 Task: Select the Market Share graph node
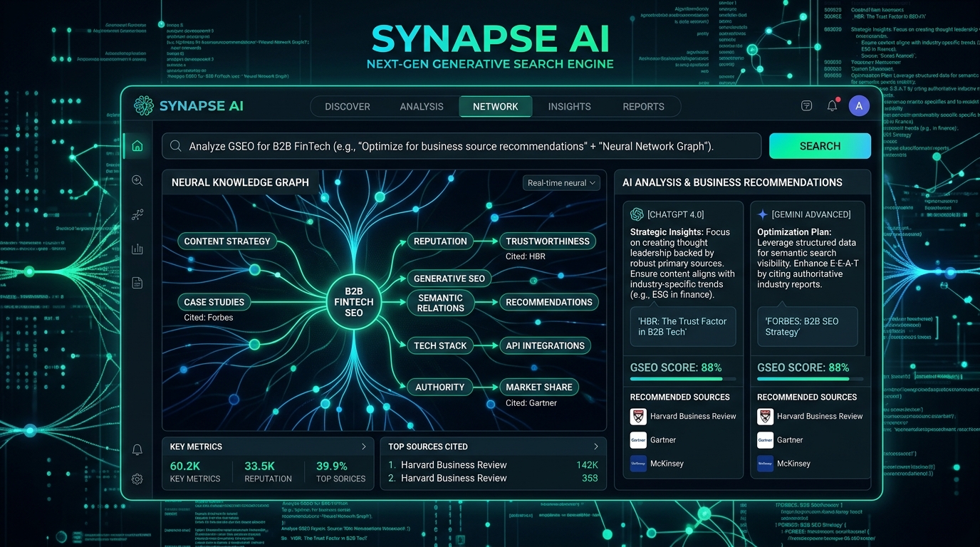(x=539, y=387)
